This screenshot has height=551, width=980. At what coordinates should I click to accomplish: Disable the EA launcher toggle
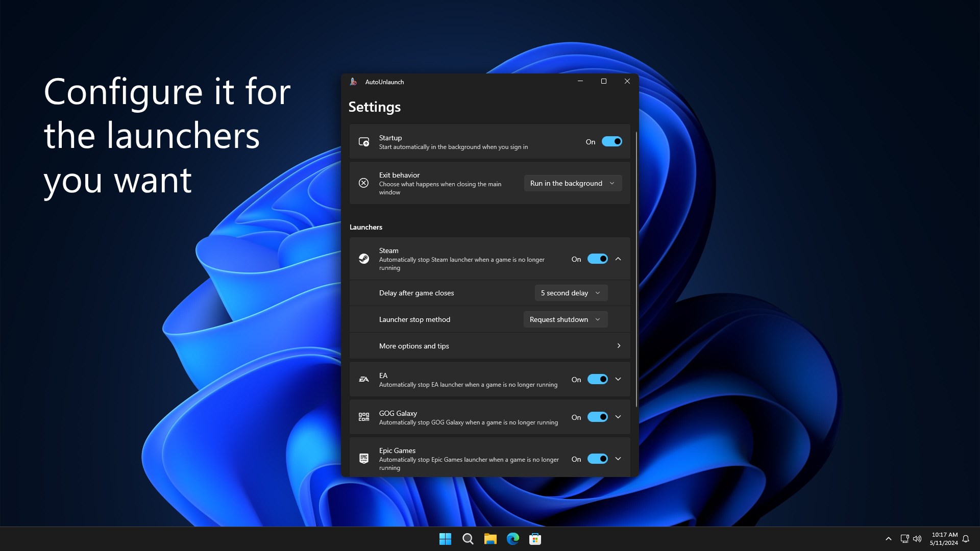597,379
